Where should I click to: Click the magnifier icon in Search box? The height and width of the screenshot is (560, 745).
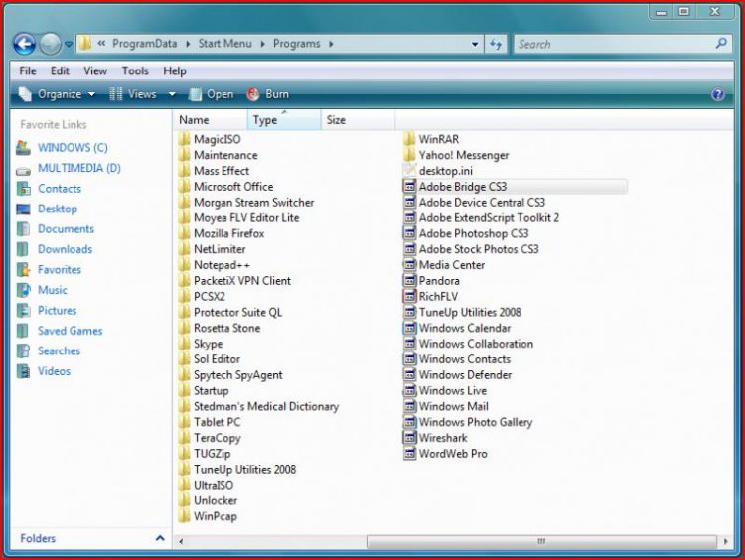[x=721, y=44]
